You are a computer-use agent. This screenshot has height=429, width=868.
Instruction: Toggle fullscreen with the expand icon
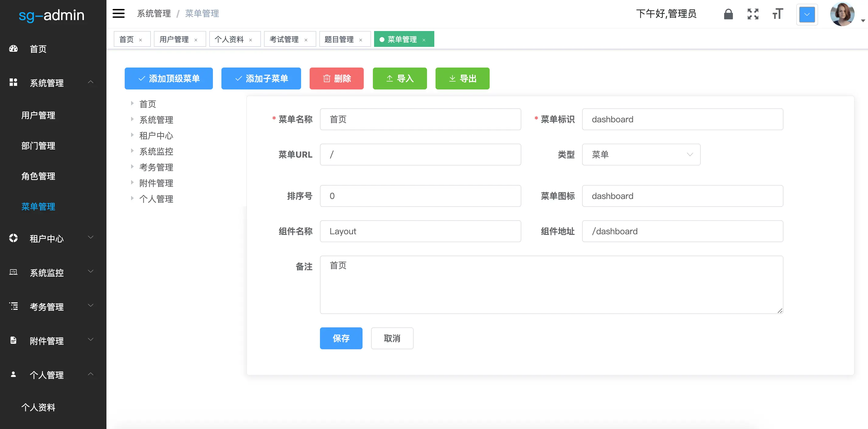click(x=753, y=14)
